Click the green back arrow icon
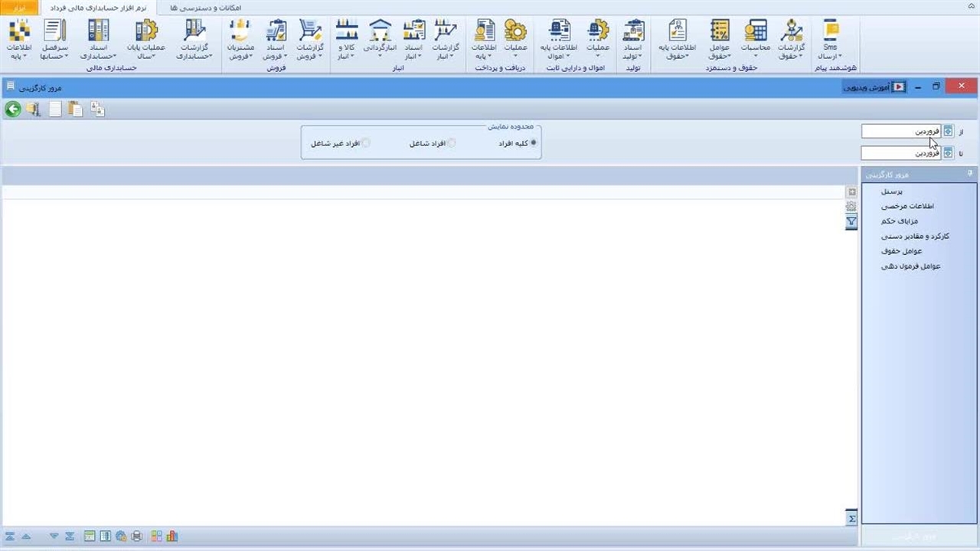Image resolution: width=980 pixels, height=551 pixels. click(x=13, y=109)
